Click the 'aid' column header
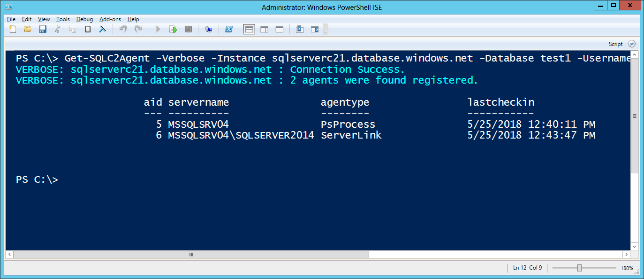 153,102
